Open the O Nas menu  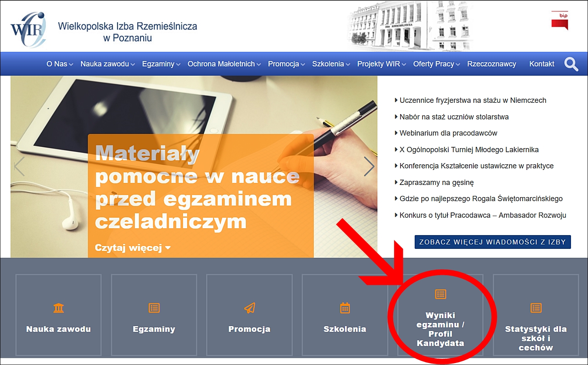(x=57, y=64)
